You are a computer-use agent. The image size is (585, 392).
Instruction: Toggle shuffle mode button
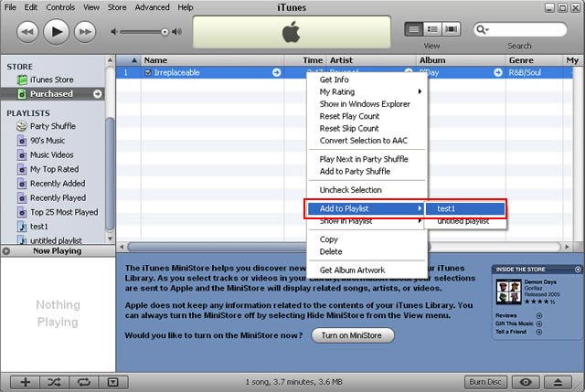(x=55, y=382)
